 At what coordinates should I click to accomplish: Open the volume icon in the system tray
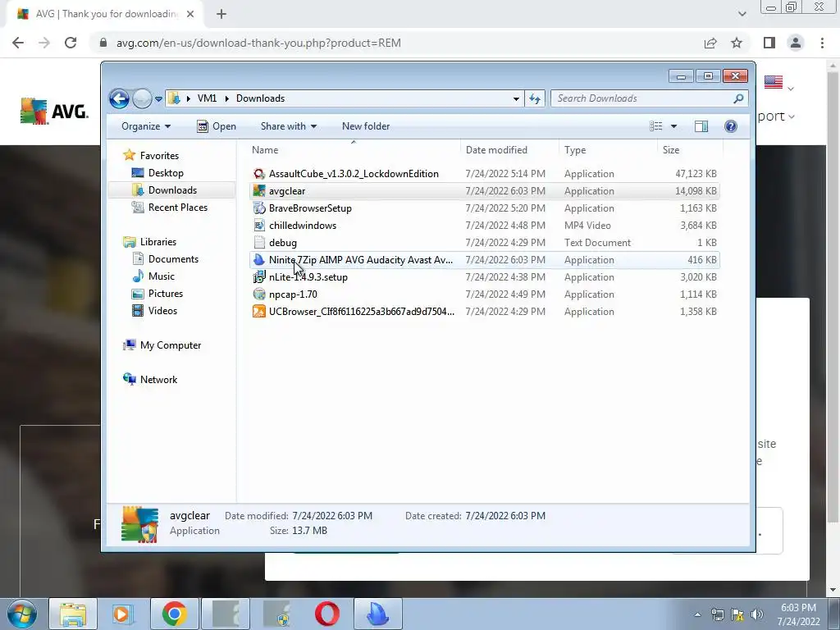coord(756,614)
